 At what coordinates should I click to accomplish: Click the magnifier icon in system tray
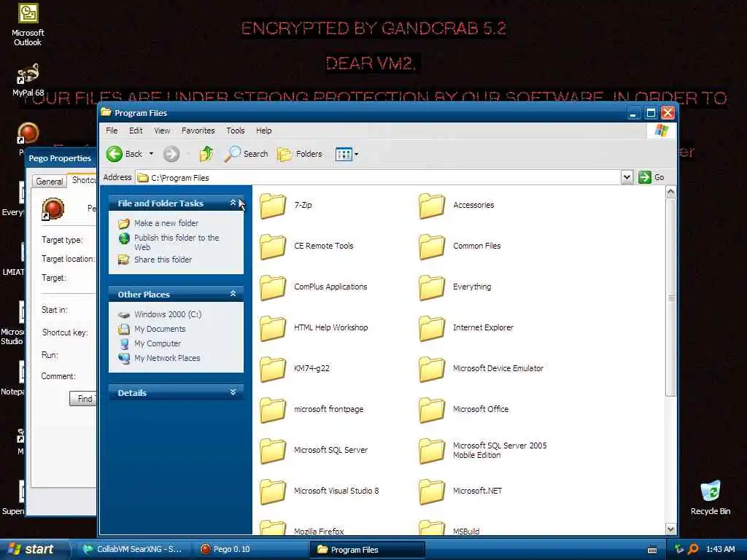pyautogui.click(x=693, y=549)
